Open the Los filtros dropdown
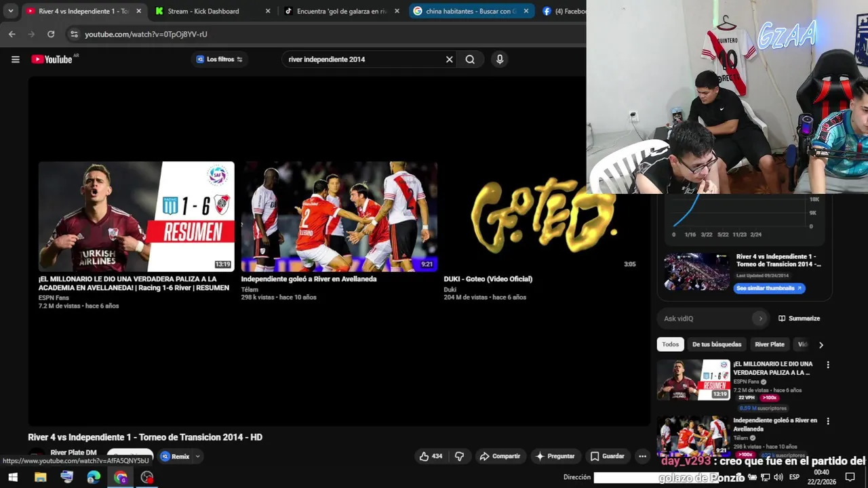Image resolution: width=868 pixels, height=488 pixels. click(219, 59)
